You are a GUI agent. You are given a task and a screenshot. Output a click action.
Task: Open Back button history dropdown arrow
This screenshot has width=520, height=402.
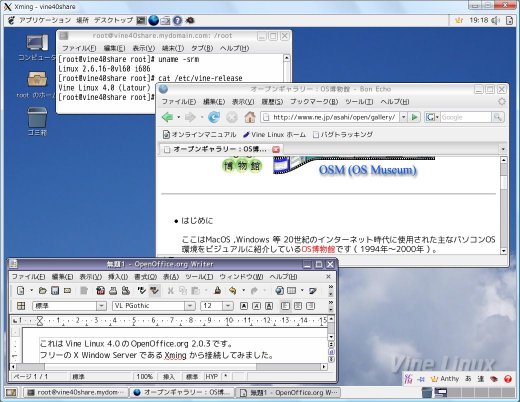pos(179,117)
